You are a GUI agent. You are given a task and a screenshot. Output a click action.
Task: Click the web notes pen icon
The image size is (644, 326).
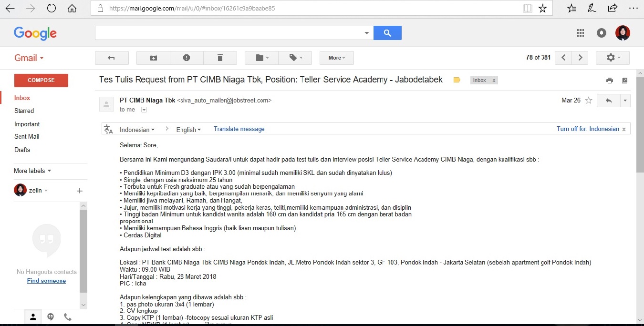[592, 9]
